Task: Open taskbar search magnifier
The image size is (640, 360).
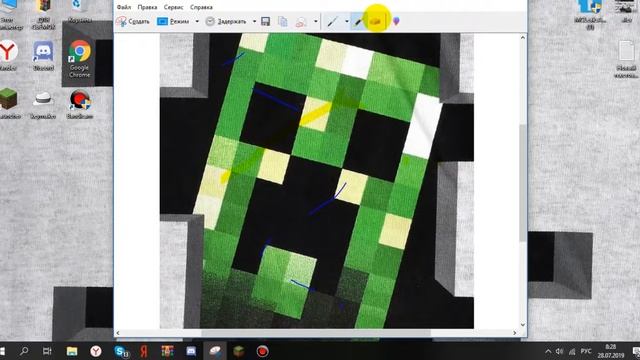Action: point(24,351)
